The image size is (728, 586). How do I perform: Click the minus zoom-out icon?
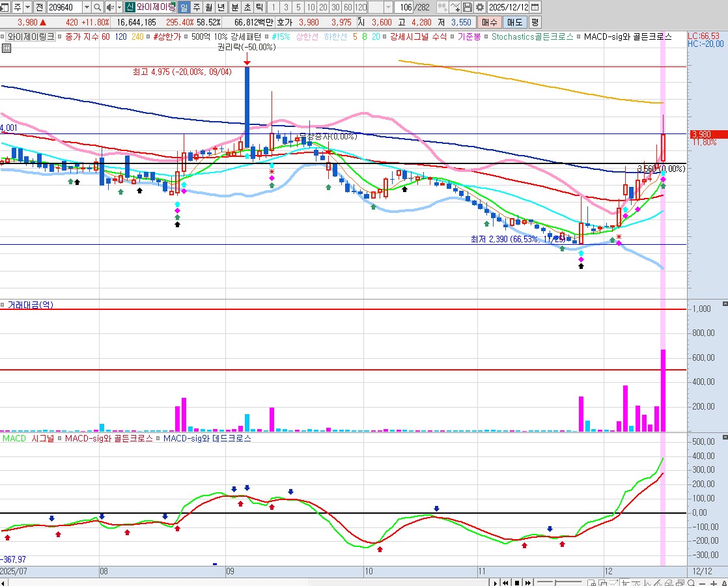703,583
